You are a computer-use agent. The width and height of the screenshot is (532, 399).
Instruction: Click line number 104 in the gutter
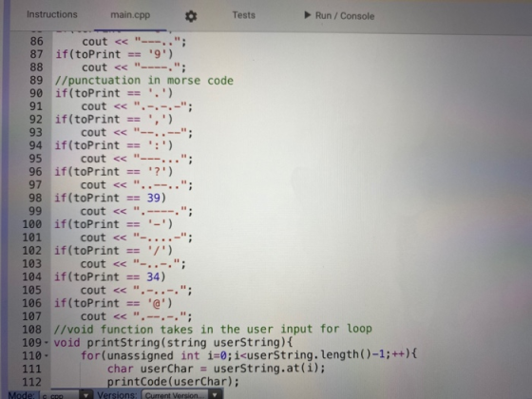click(32, 276)
